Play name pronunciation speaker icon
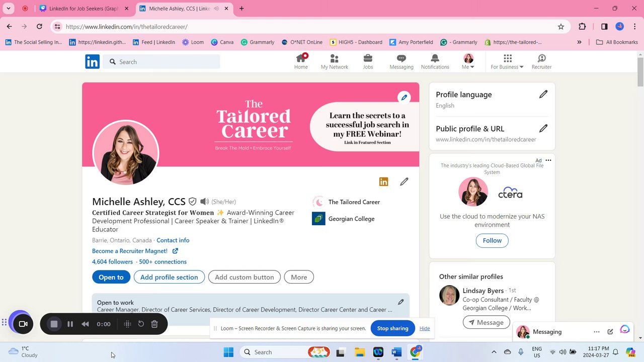644x362 pixels. click(x=204, y=202)
